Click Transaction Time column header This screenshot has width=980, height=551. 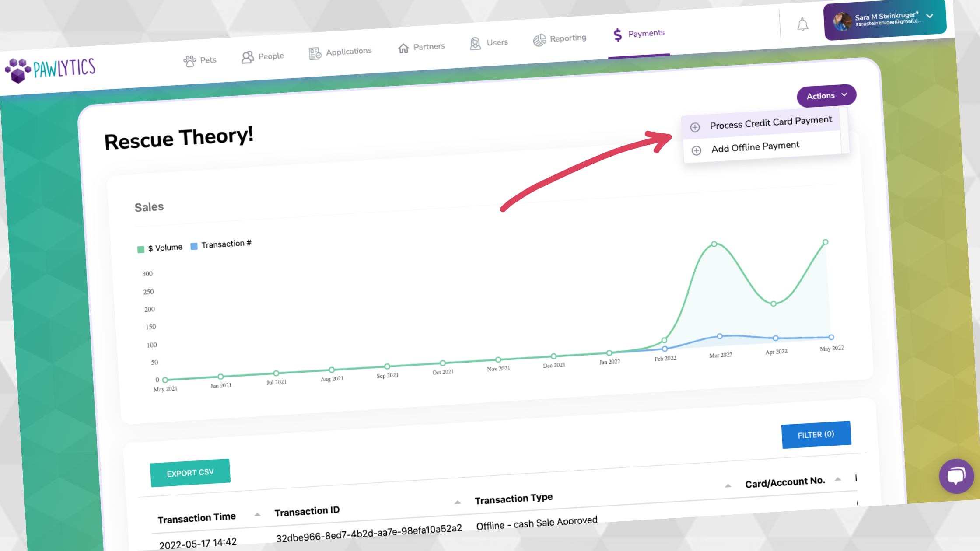coord(196,518)
